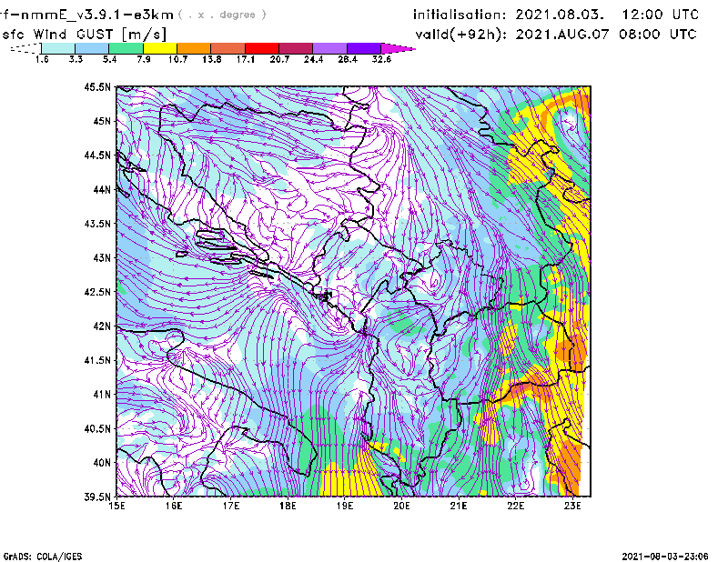Click the '40N' latitude label
728x562 pixels.
click(102, 463)
